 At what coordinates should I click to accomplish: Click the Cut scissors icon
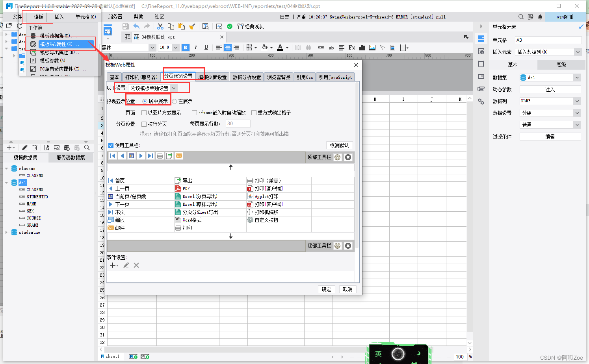tap(160, 26)
